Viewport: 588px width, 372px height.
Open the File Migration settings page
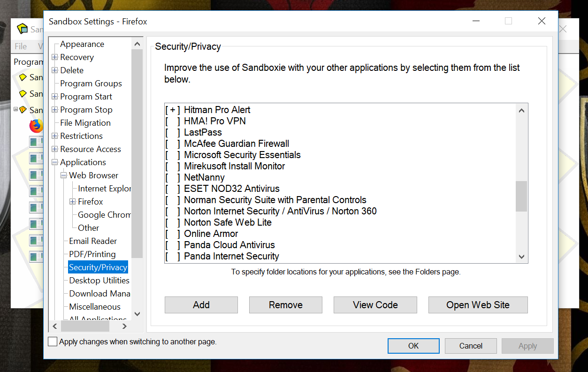pos(85,123)
